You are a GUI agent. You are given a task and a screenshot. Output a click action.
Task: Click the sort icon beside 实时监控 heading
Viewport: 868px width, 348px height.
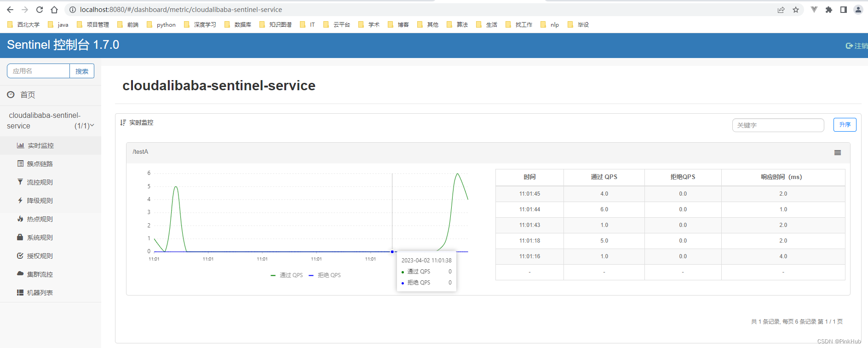(x=123, y=122)
